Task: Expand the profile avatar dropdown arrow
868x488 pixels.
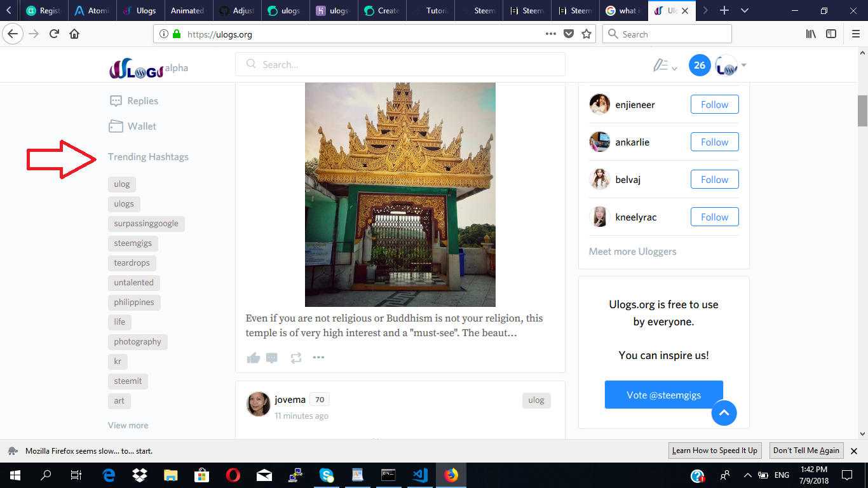Action: [x=743, y=64]
